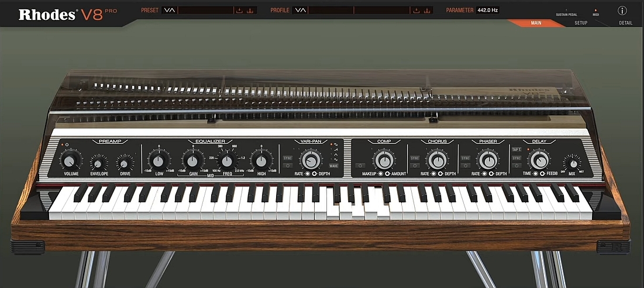Image resolution: width=644 pixels, height=288 pixels.
Task: Select the Comp AMOUNT radio selector
Action: point(387,174)
